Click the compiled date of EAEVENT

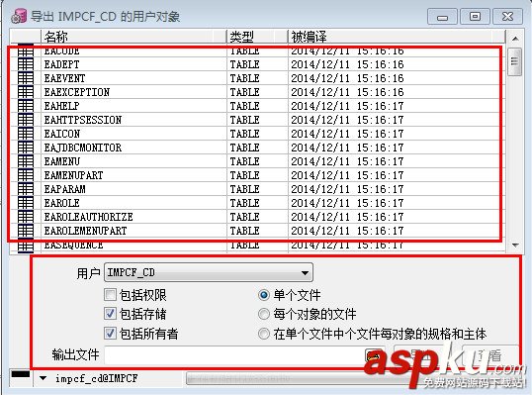(x=347, y=78)
